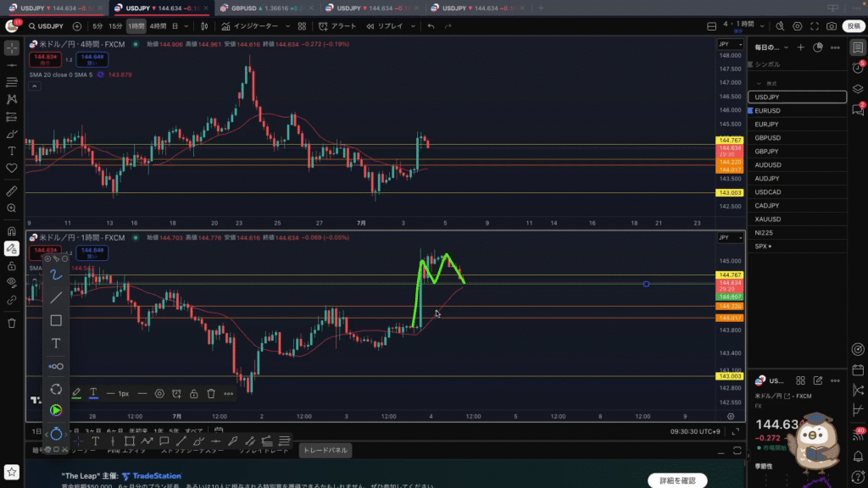Remove drawings with the sidebar trash icon
The width and height of the screenshot is (868, 488).
12,323
